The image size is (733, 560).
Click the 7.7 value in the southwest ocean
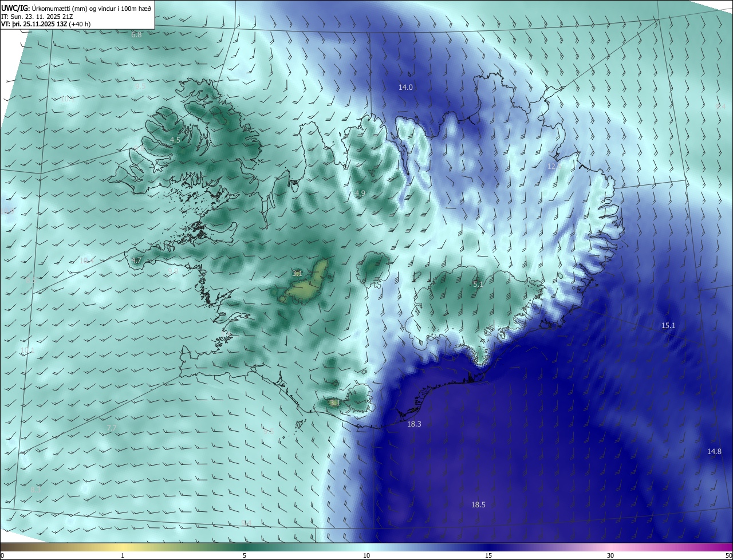tap(112, 428)
